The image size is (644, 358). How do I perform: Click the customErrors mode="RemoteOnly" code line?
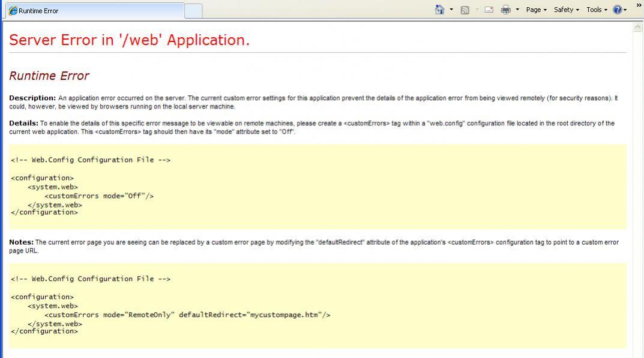(187, 315)
